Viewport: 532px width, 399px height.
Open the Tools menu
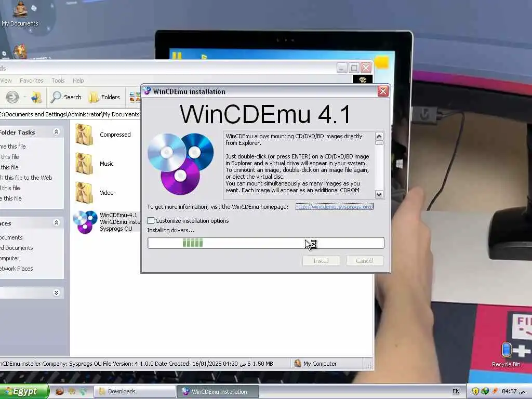(58, 81)
